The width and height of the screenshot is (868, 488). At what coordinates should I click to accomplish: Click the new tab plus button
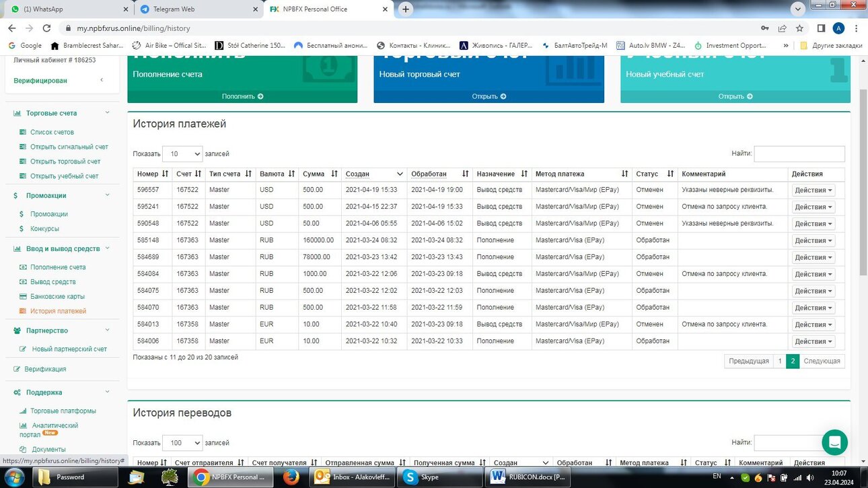pyautogui.click(x=405, y=9)
